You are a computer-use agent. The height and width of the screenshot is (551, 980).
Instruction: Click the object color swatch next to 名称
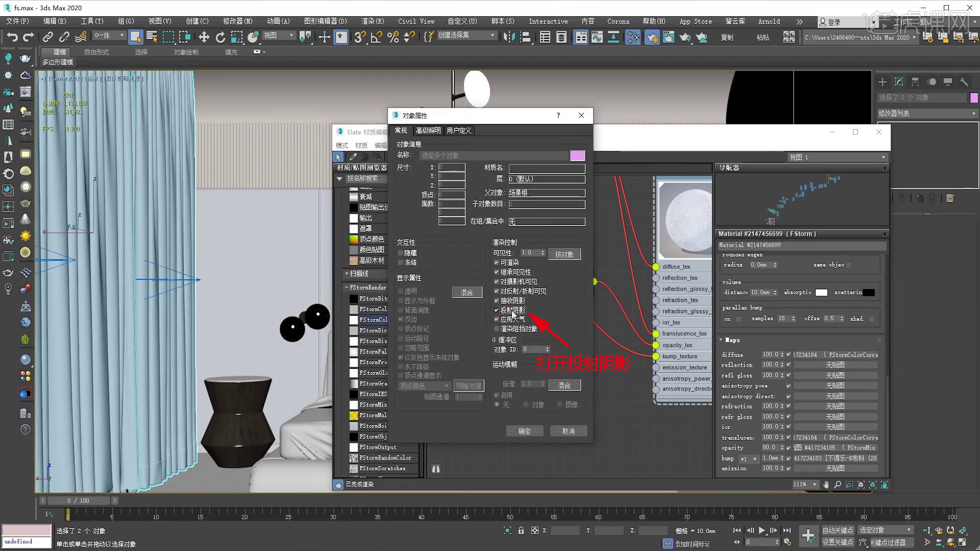tap(577, 155)
